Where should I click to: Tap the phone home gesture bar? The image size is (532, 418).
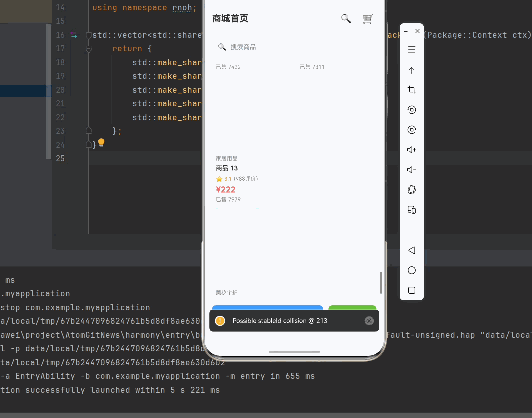tap(294, 352)
